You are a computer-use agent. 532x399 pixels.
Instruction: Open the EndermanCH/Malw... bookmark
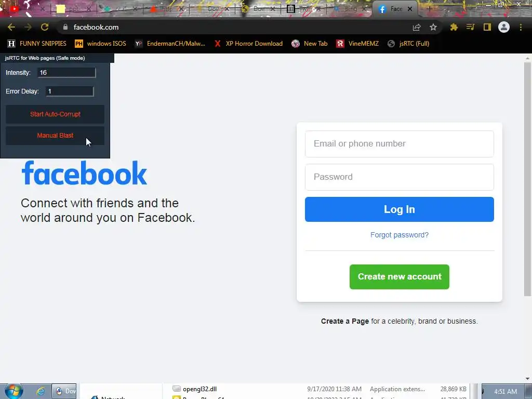(170, 44)
